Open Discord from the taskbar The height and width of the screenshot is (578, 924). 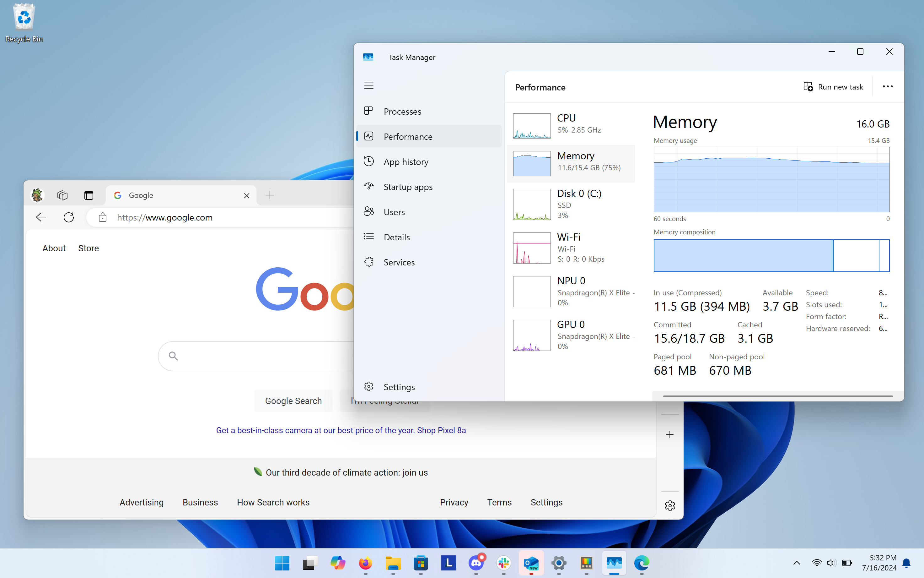pos(476,563)
